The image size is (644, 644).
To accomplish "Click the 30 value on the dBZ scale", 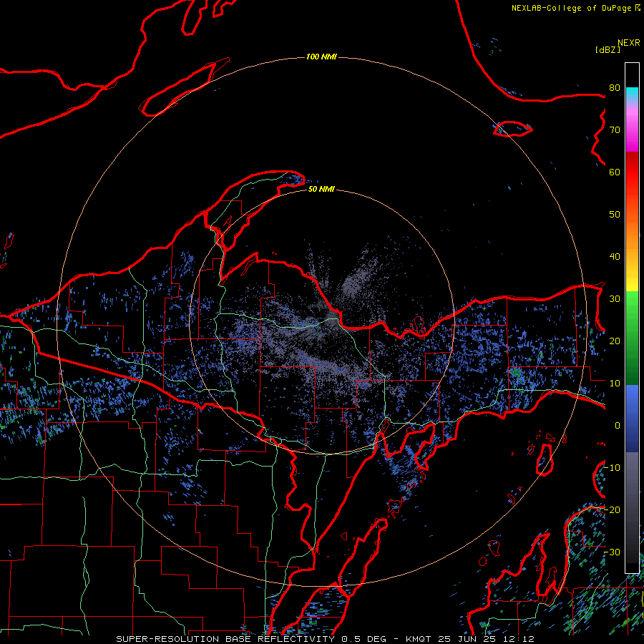I will [x=615, y=299].
